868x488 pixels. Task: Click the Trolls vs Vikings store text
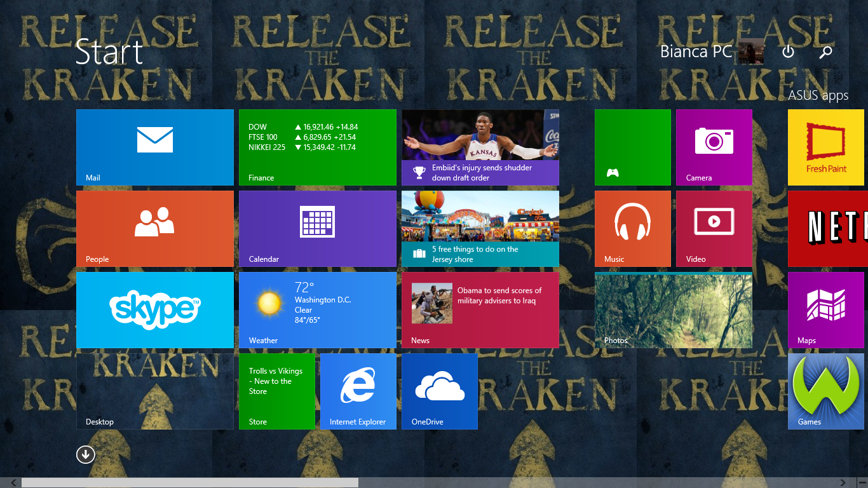click(276, 381)
